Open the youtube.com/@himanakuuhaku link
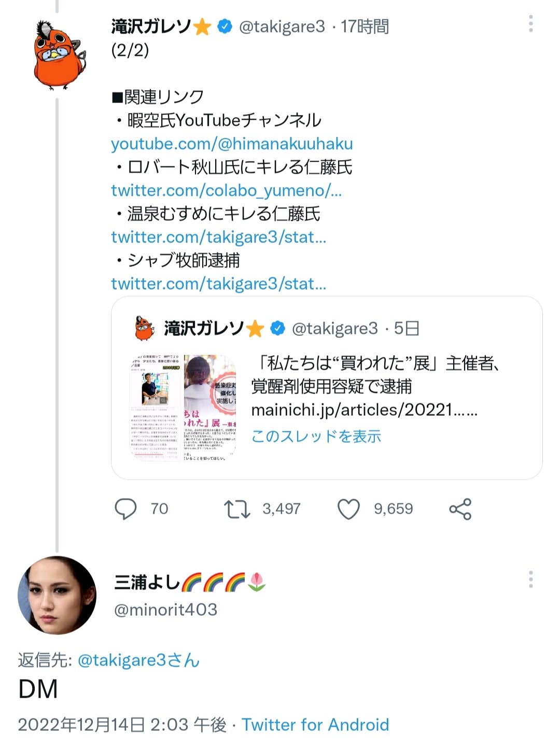The width and height of the screenshot is (560, 748). [232, 144]
